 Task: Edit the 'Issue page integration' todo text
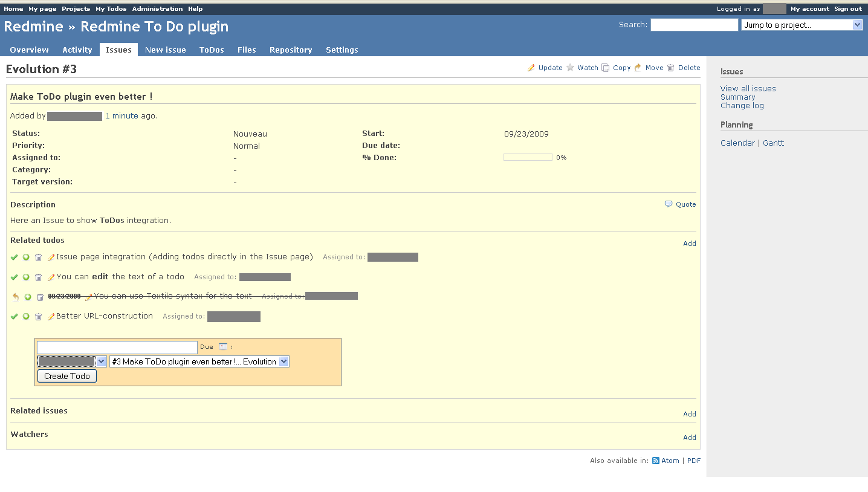(51, 257)
